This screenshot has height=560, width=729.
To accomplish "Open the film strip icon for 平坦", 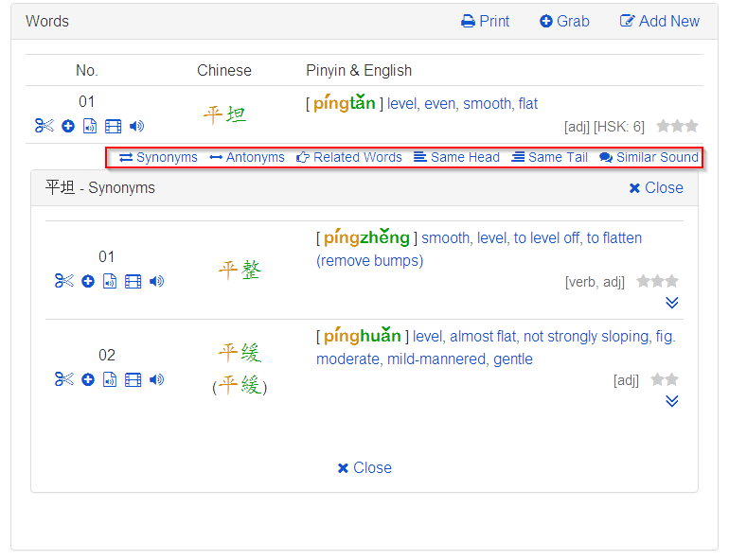I will click(114, 126).
